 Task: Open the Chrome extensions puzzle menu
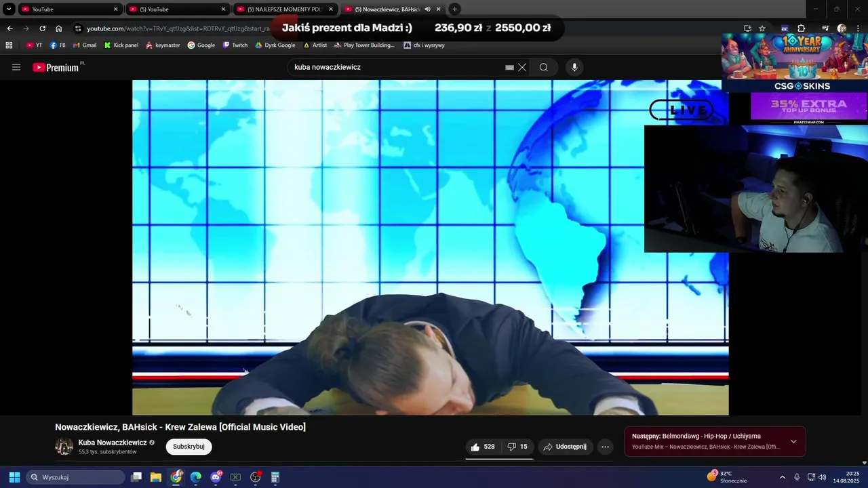(802, 28)
